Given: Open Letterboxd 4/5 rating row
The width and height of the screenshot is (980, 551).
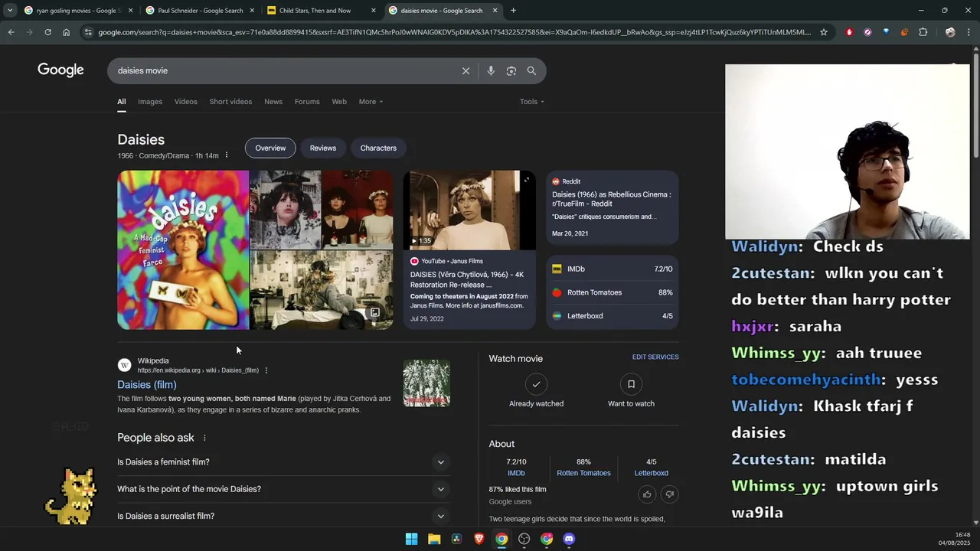Looking at the screenshot, I should [612, 316].
